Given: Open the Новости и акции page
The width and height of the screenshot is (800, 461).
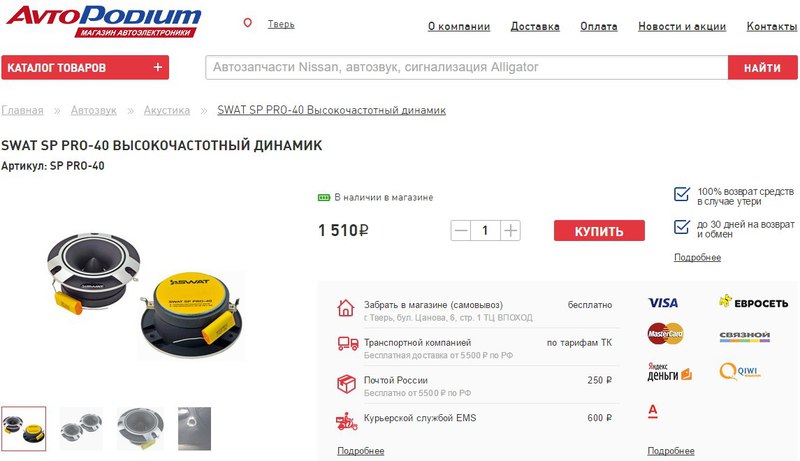Looking at the screenshot, I should [x=682, y=27].
